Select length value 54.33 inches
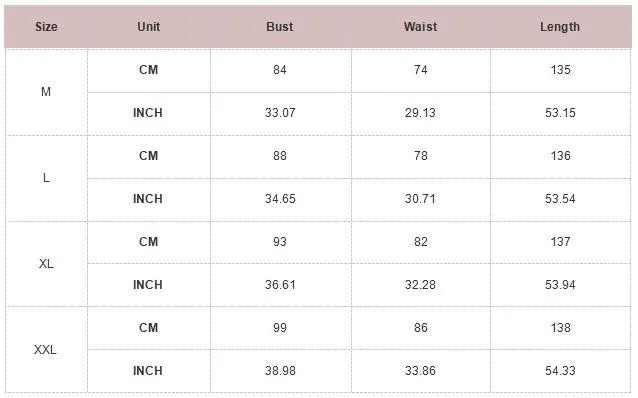Image resolution: width=638 pixels, height=398 pixels. click(x=560, y=371)
